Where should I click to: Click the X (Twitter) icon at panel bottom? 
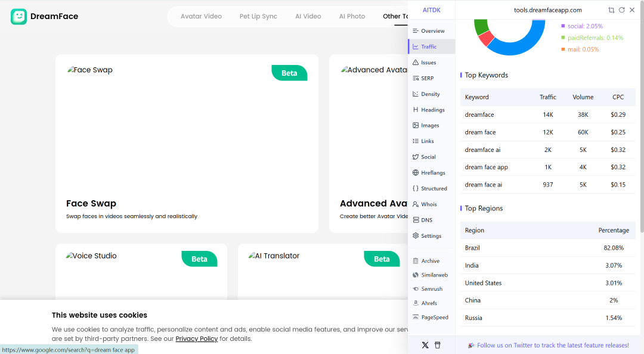pyautogui.click(x=425, y=346)
